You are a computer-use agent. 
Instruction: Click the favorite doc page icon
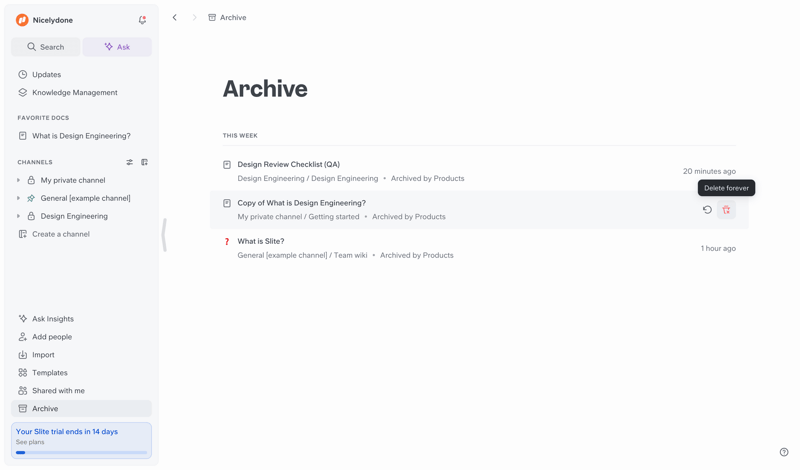[22, 136]
